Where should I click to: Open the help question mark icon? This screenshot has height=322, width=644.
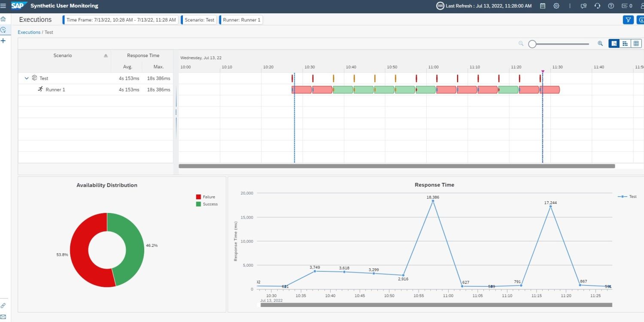[x=611, y=6]
